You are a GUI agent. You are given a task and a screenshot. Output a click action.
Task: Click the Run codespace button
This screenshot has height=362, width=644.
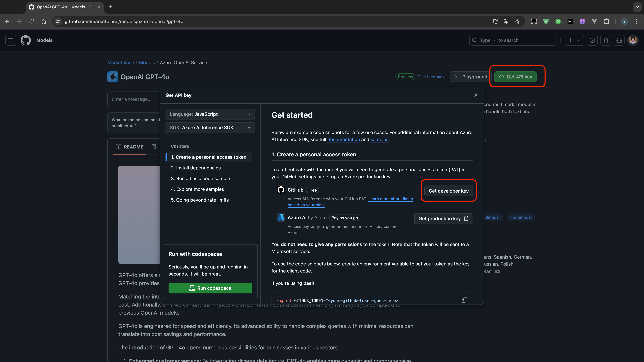[210, 288]
